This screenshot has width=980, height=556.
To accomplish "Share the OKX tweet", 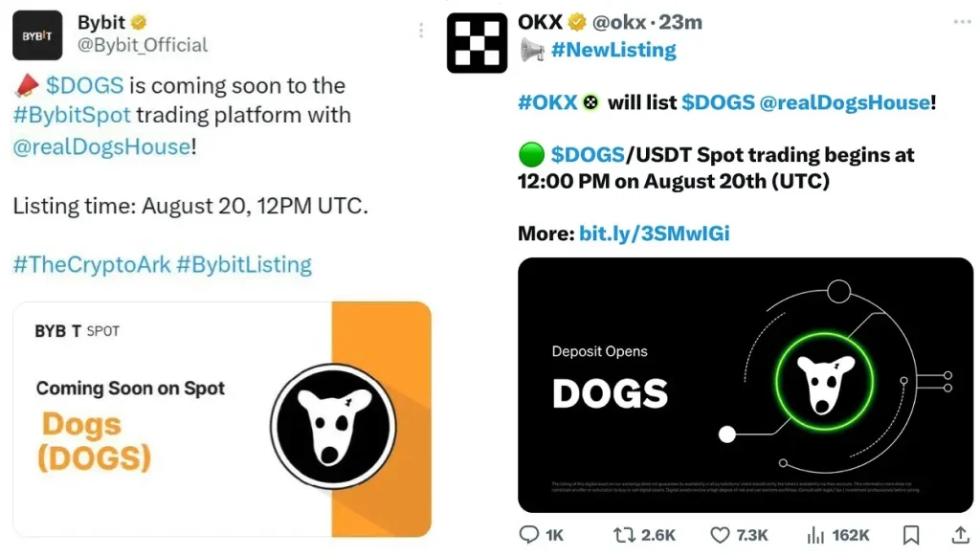I will [961, 535].
